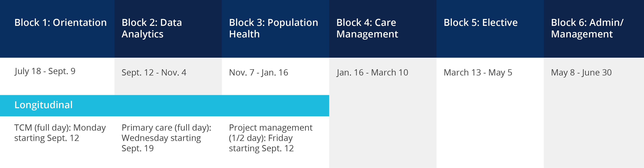Click blank white area below March 13 - May 5
644x168 pixels.
[x=490, y=125]
